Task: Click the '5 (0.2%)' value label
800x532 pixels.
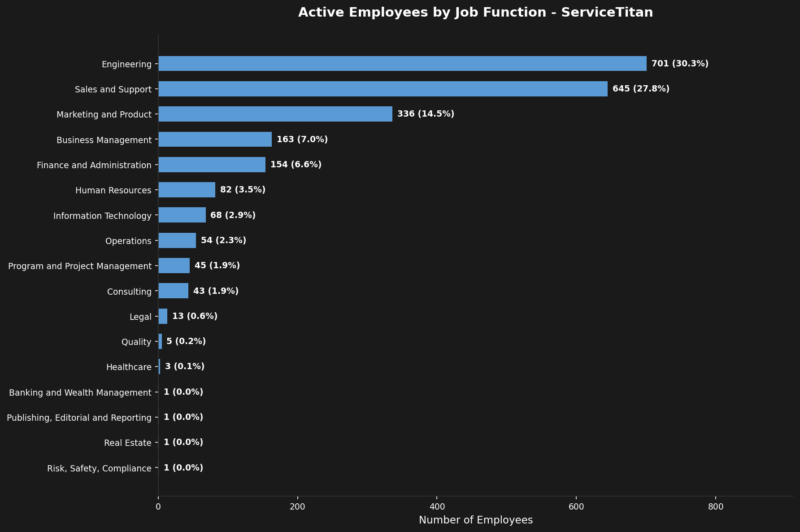Action: click(x=186, y=341)
